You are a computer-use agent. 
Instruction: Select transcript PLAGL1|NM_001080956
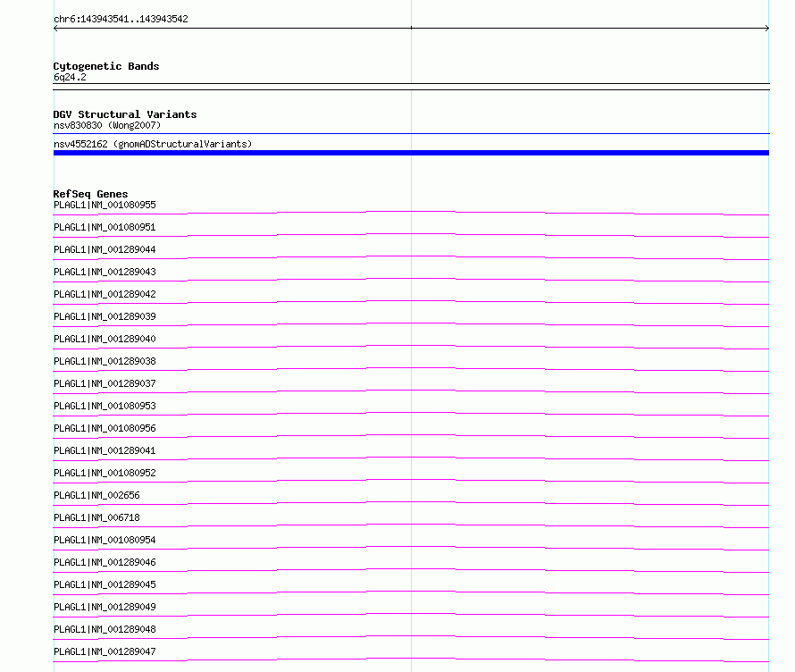click(x=105, y=428)
